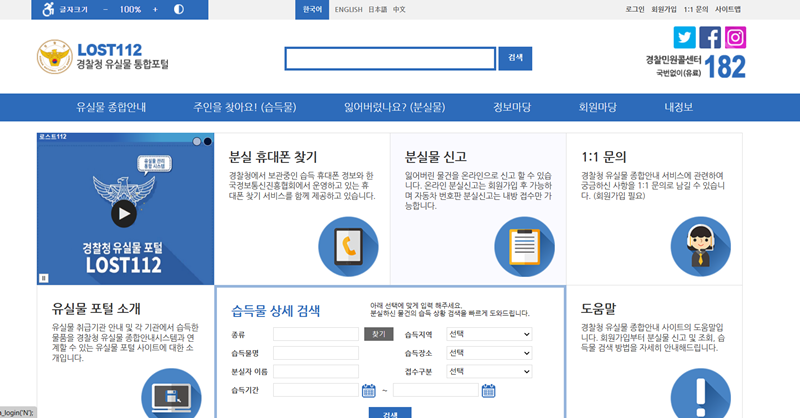
Task: Open 내정보 menu
Action: click(x=679, y=107)
